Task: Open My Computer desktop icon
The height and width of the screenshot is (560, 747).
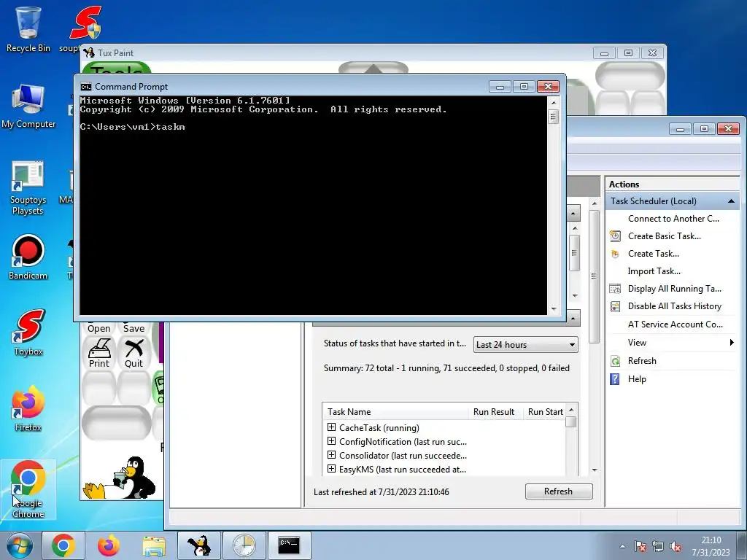Action: click(28, 106)
